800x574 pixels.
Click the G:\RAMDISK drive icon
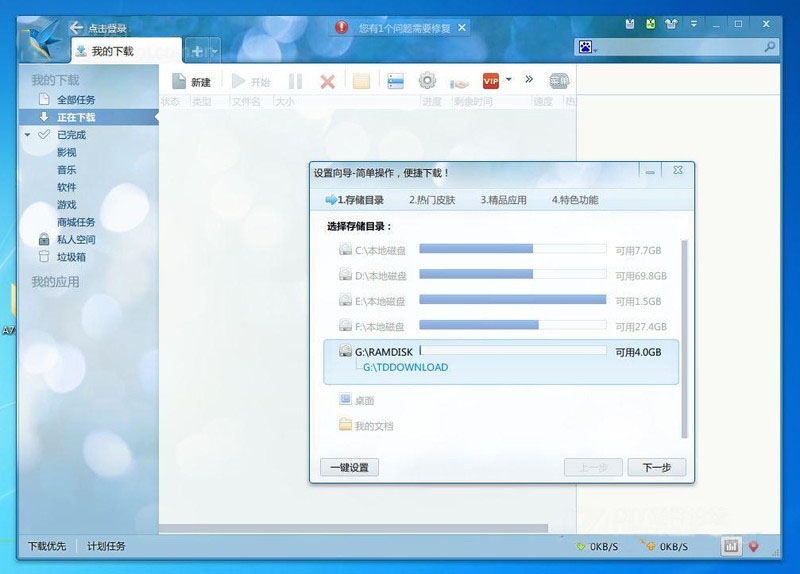click(x=345, y=351)
